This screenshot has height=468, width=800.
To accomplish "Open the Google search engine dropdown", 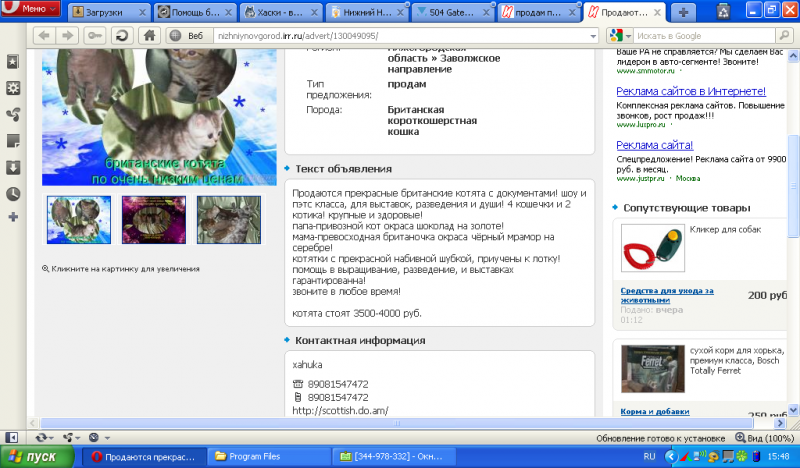I will click(x=617, y=35).
